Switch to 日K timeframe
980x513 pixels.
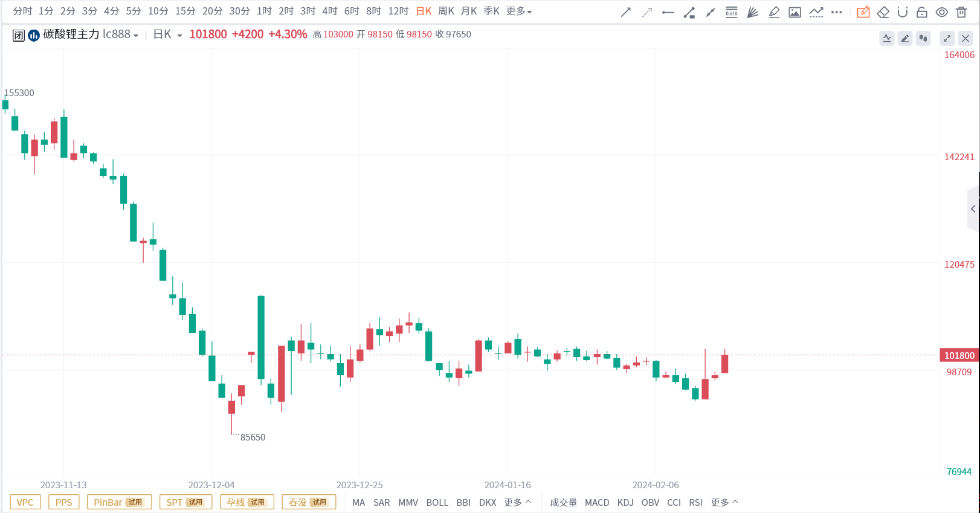[424, 11]
